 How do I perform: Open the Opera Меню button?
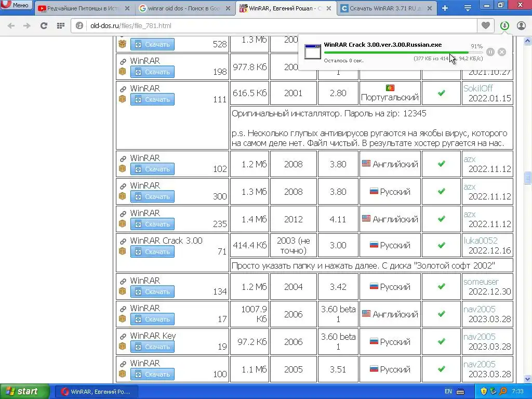(x=16, y=5)
